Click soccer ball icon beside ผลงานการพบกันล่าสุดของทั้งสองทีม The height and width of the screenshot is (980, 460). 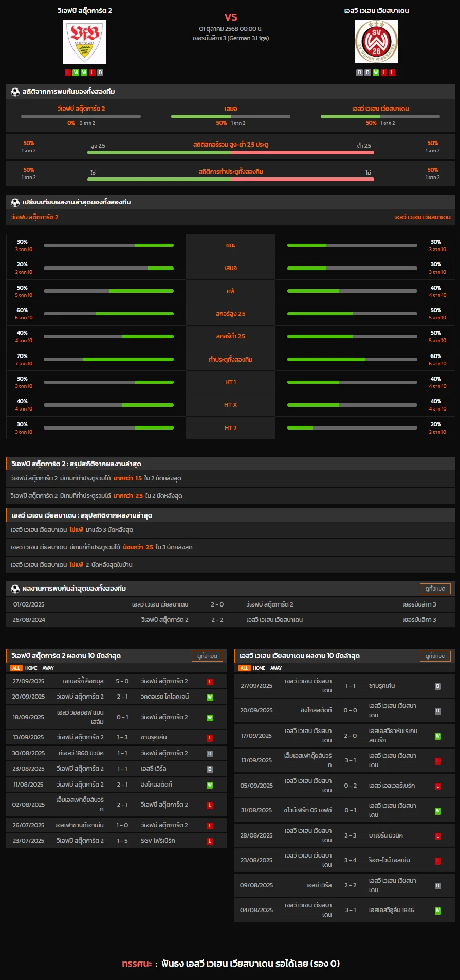click(x=15, y=589)
